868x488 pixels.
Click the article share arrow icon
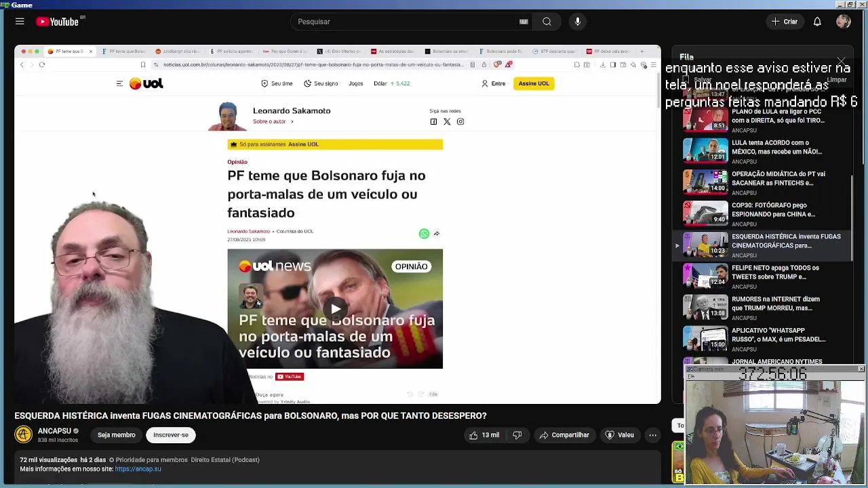click(437, 234)
